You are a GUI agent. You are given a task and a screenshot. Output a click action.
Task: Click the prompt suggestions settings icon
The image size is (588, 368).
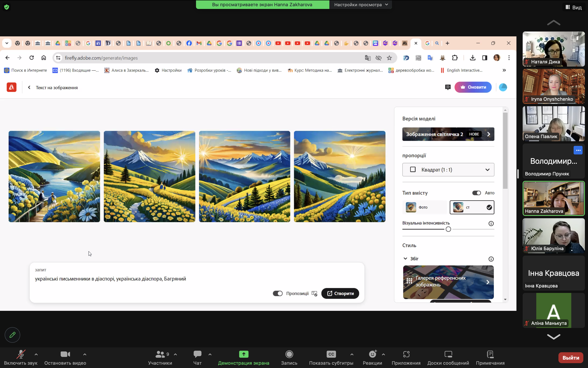tap(314, 294)
